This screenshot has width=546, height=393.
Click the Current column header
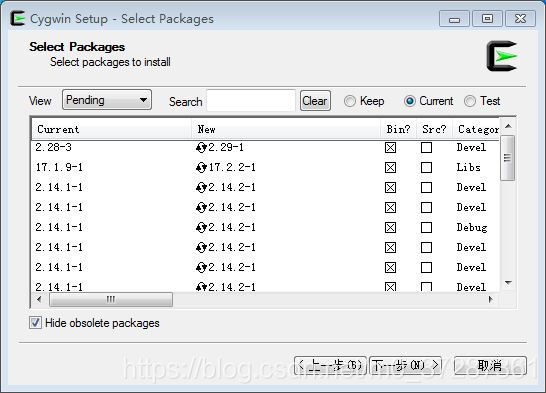point(111,129)
